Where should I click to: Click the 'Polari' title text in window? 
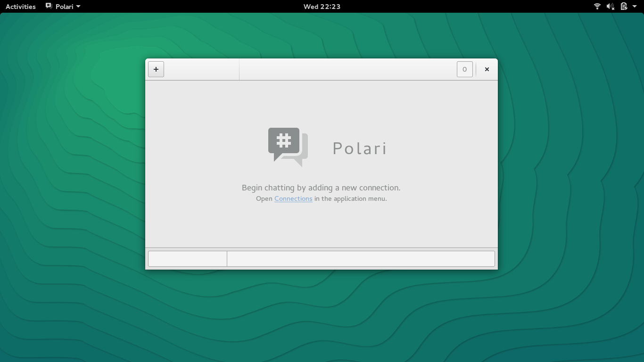(x=360, y=148)
